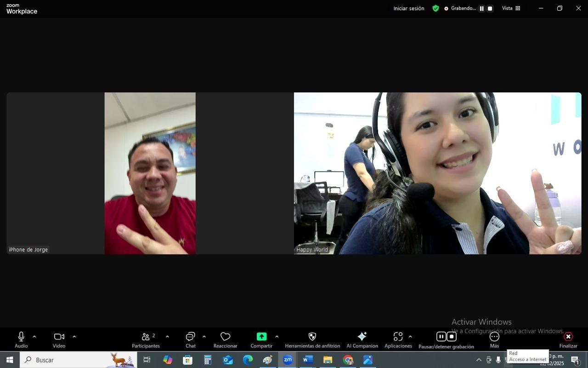Open File Explorer from the taskbar
The height and width of the screenshot is (368, 588).
coord(328,360)
